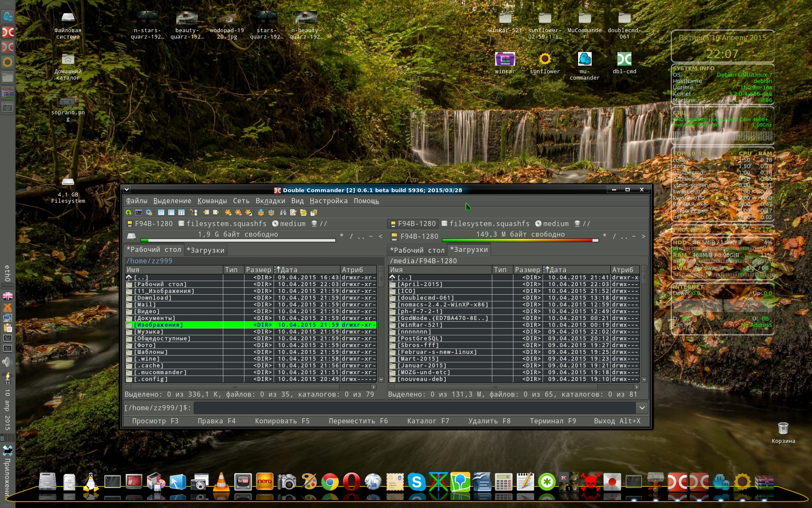This screenshot has width=812, height=508.
Task: Toggle Thumbnails view mode icon
Action: click(x=181, y=213)
